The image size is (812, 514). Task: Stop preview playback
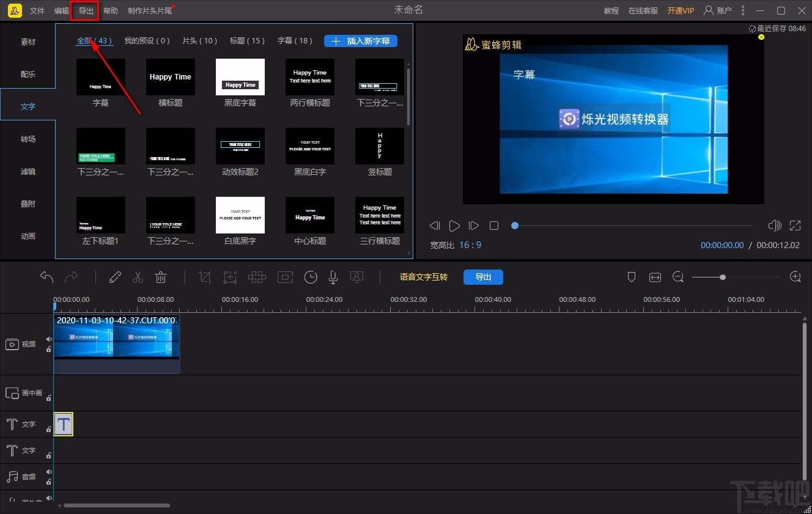point(494,226)
